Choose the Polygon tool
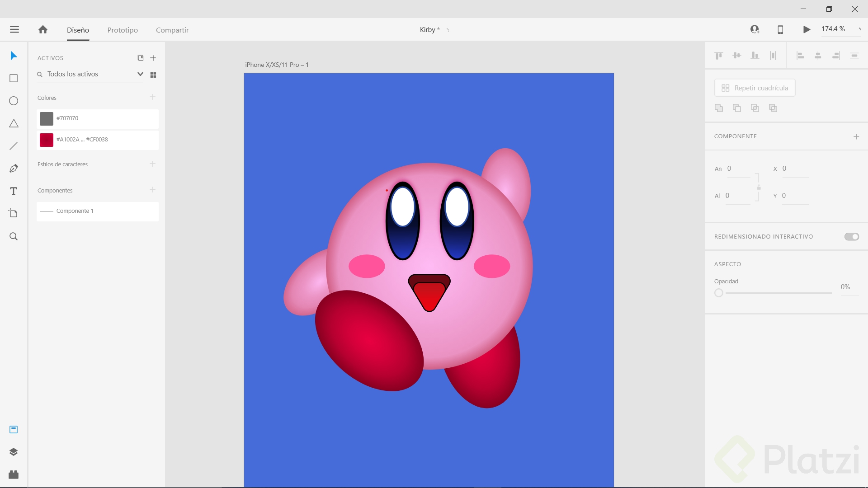The width and height of the screenshot is (868, 488). pyautogui.click(x=14, y=123)
